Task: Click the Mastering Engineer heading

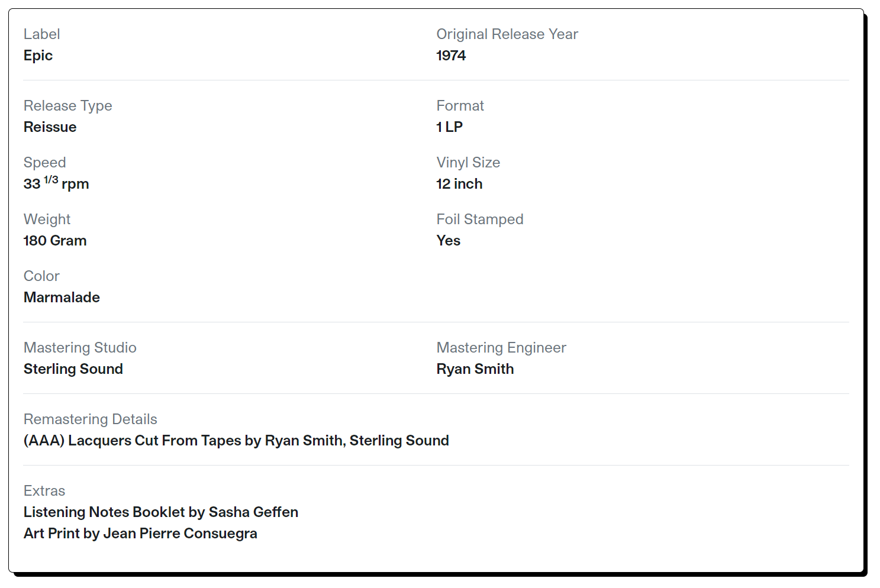Action: [501, 348]
